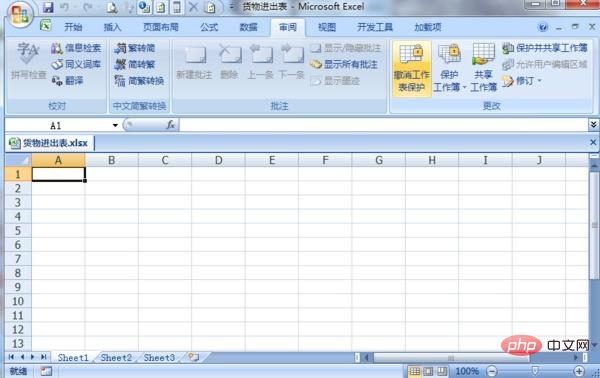Go to 上一条 previous comment

260,61
